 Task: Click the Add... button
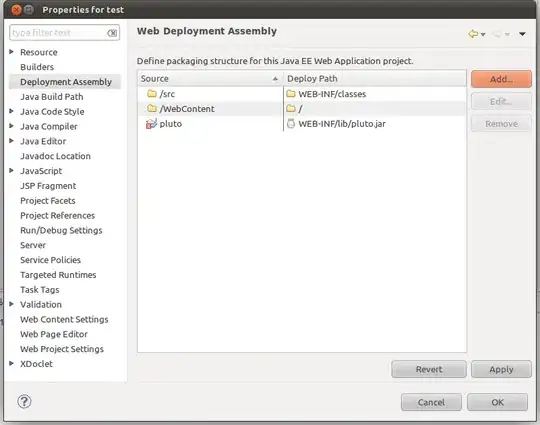[x=501, y=79]
